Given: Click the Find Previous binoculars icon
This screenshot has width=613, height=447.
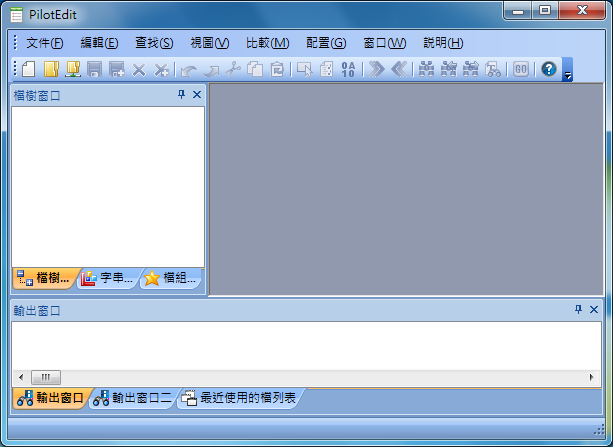Looking at the screenshot, I should coord(449,69).
